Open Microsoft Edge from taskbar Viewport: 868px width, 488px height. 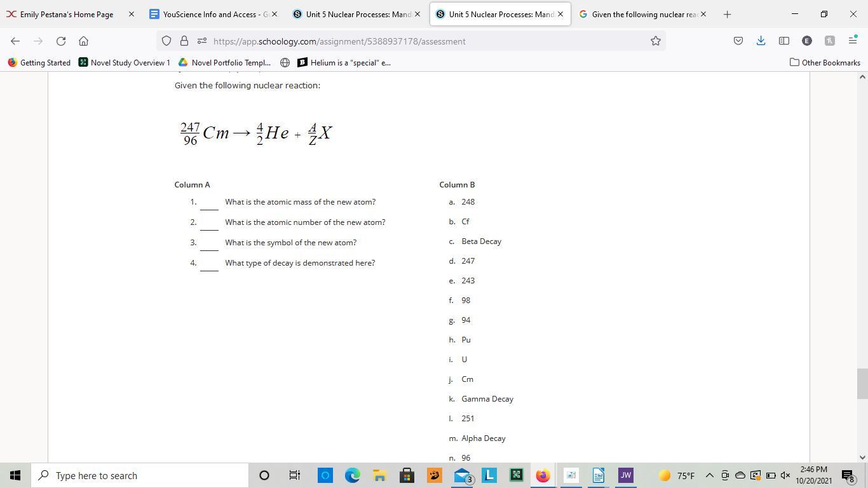[x=352, y=475]
